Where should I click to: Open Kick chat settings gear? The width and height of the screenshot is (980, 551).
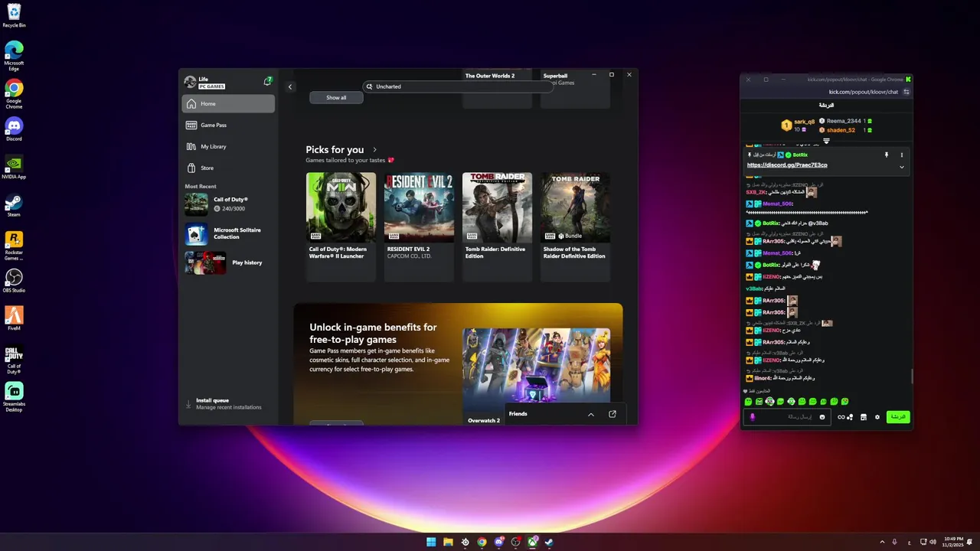877,417
